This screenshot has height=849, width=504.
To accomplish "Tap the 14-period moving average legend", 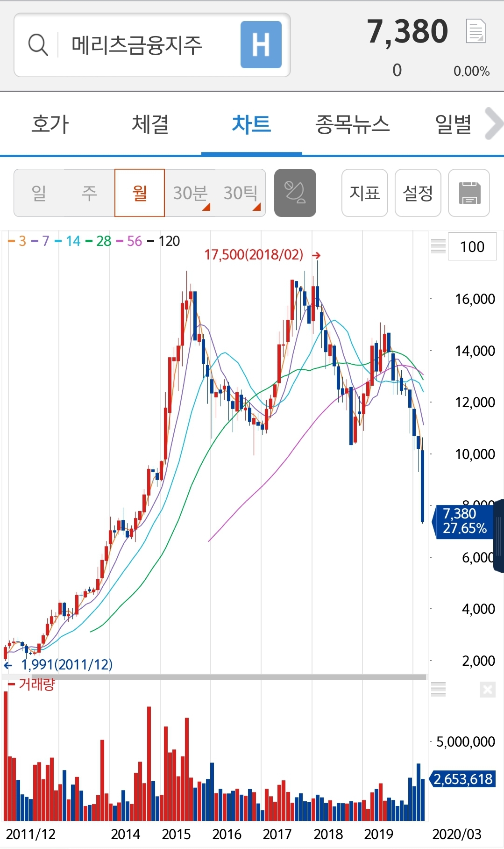I will coord(68,241).
